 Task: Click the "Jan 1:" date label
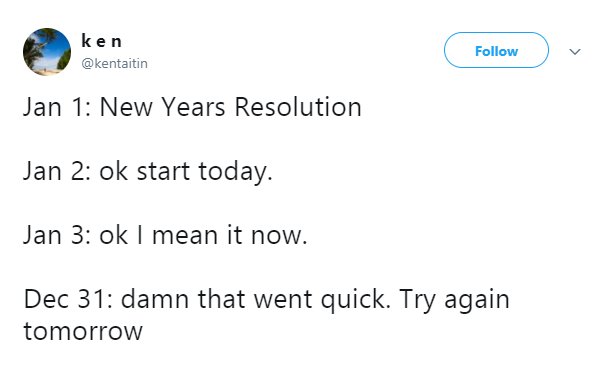click(x=57, y=107)
